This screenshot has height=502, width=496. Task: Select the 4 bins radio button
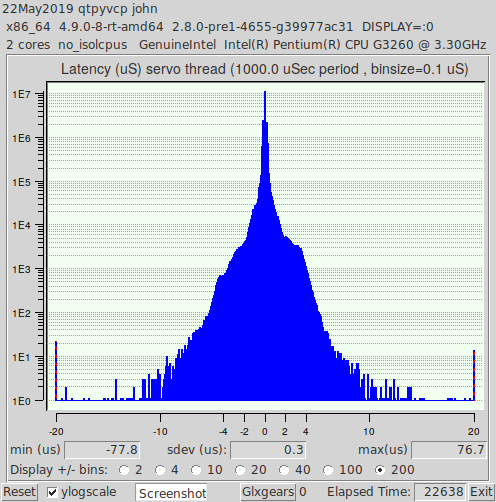point(160,470)
